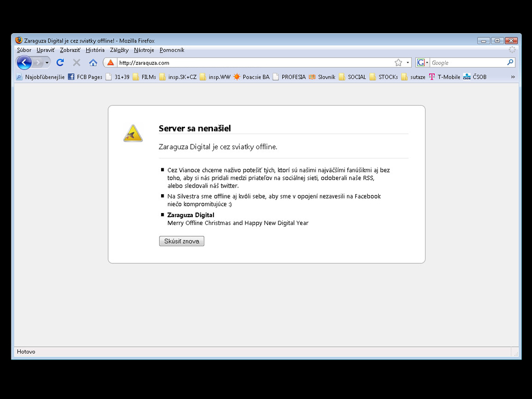Open the Zobraziť menu

[70, 50]
